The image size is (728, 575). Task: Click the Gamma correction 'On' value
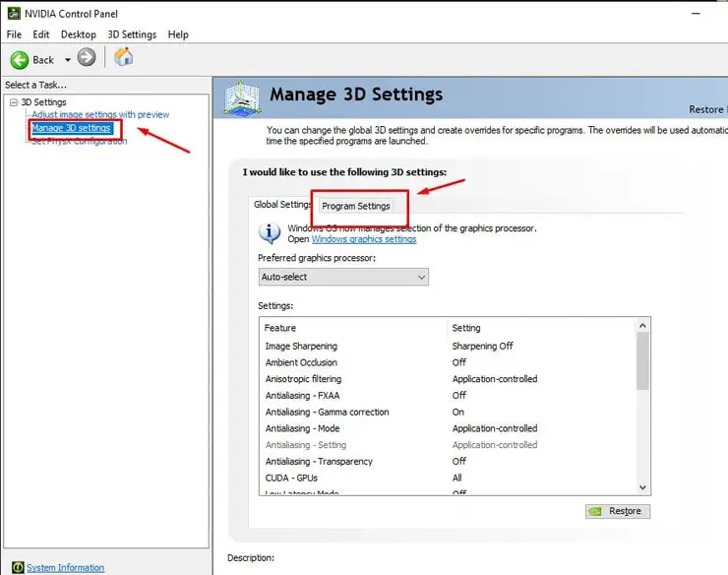(457, 412)
